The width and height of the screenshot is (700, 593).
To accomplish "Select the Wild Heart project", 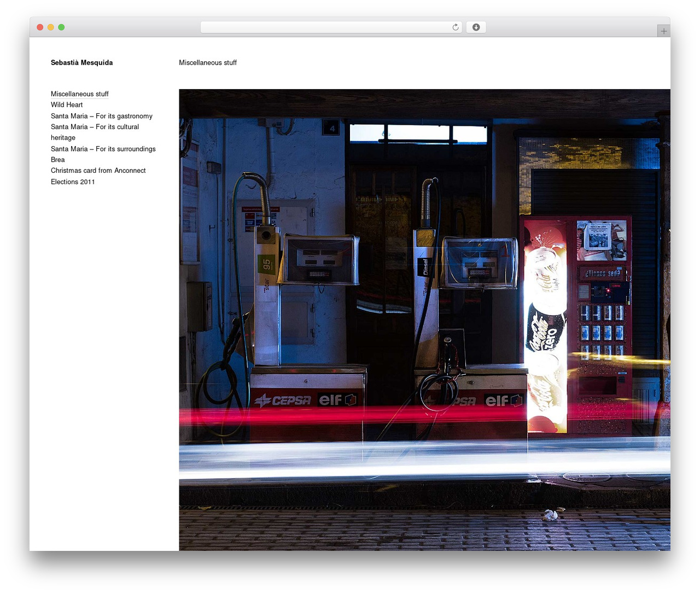I will 67,105.
